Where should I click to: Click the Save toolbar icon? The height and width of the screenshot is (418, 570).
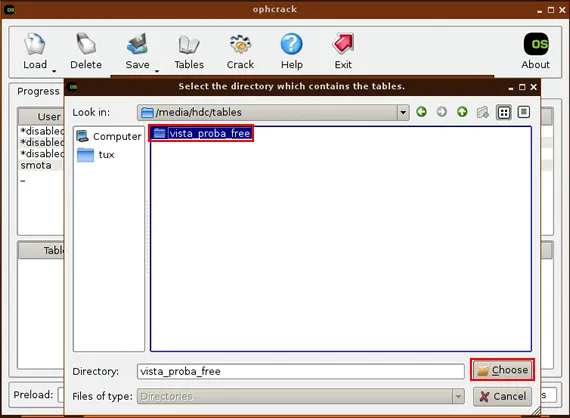[137, 51]
